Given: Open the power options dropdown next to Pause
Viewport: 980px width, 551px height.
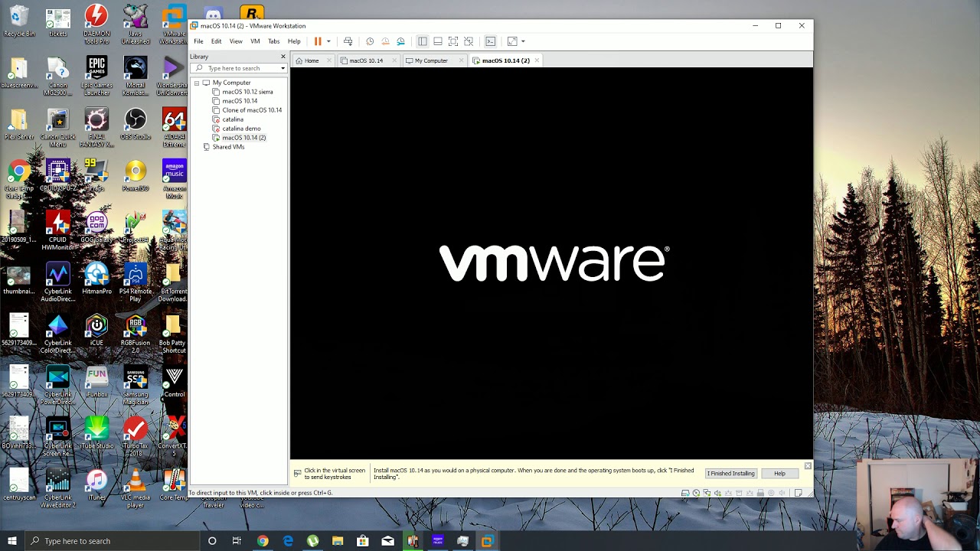Looking at the screenshot, I should coord(328,41).
